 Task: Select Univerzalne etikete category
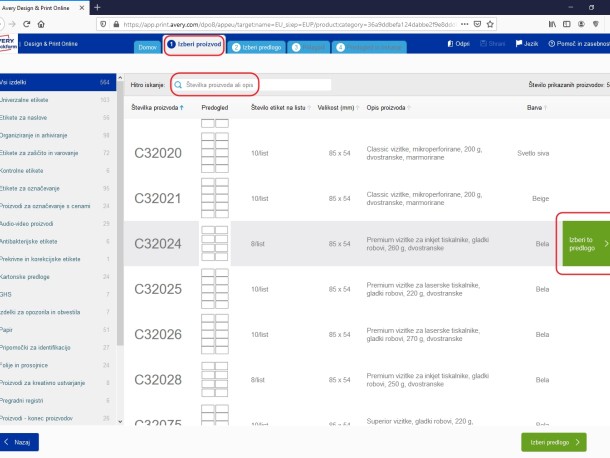coord(58,100)
